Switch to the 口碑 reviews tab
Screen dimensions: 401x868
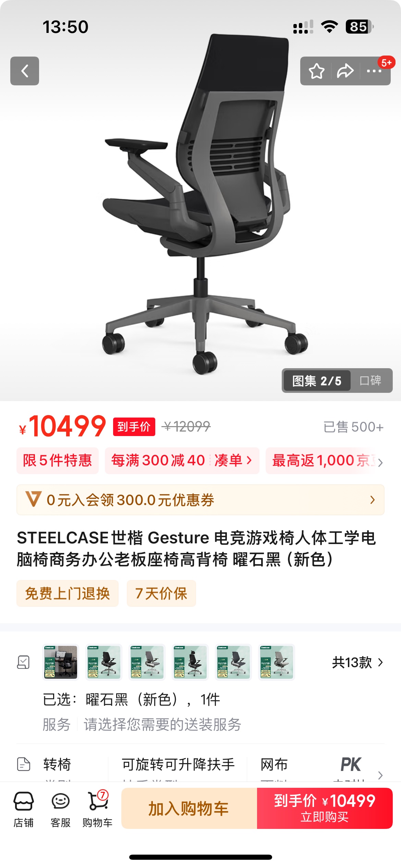pos(370,381)
